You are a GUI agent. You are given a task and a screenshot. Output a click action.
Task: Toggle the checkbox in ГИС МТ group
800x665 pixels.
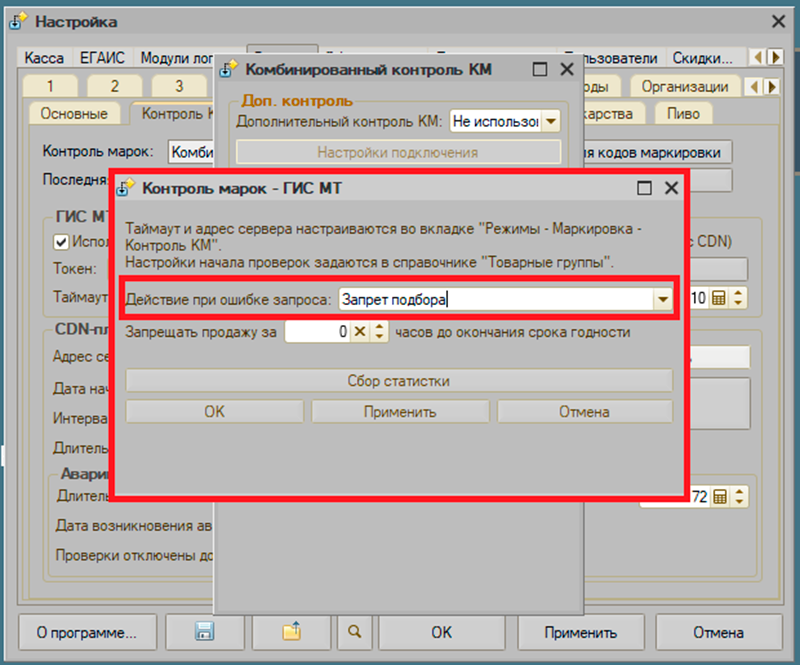tap(61, 242)
